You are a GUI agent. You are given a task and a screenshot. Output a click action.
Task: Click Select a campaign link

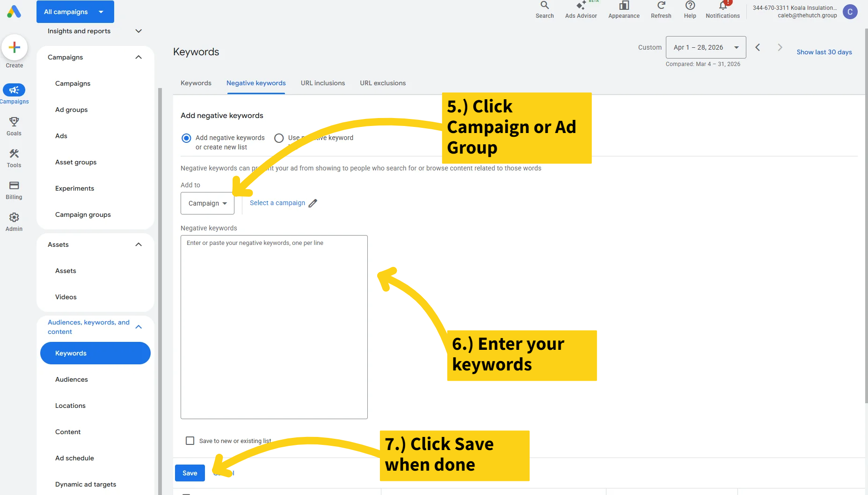[x=277, y=203]
